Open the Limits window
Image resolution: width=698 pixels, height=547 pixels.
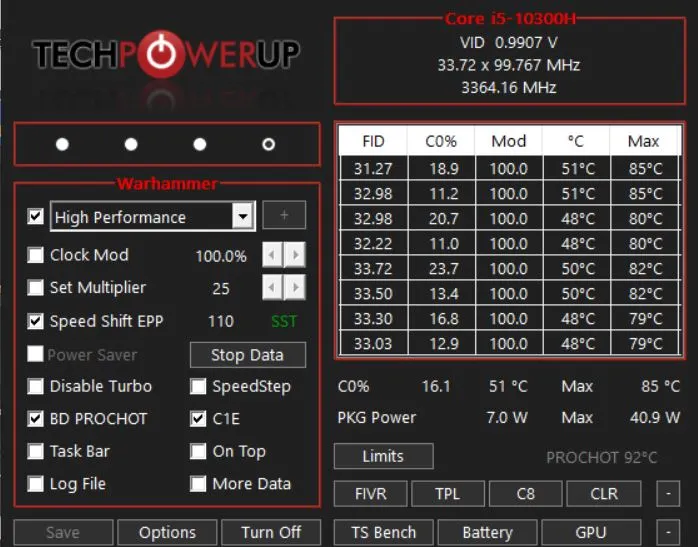(x=383, y=456)
